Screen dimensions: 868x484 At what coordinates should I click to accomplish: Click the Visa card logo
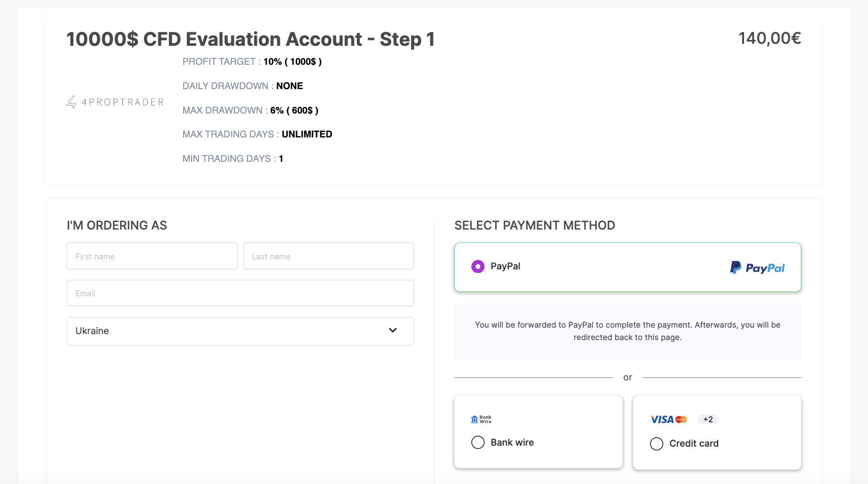[x=662, y=420]
